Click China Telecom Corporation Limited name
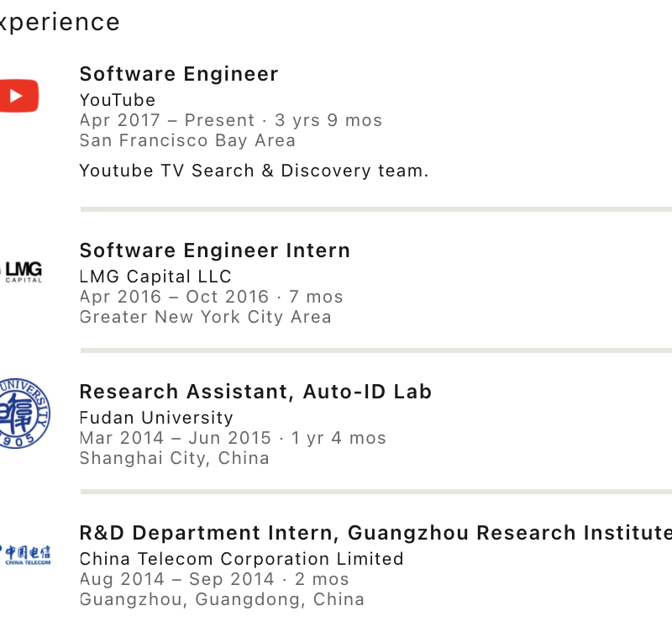Viewport: 672px width, 627px height. pyautogui.click(x=241, y=559)
